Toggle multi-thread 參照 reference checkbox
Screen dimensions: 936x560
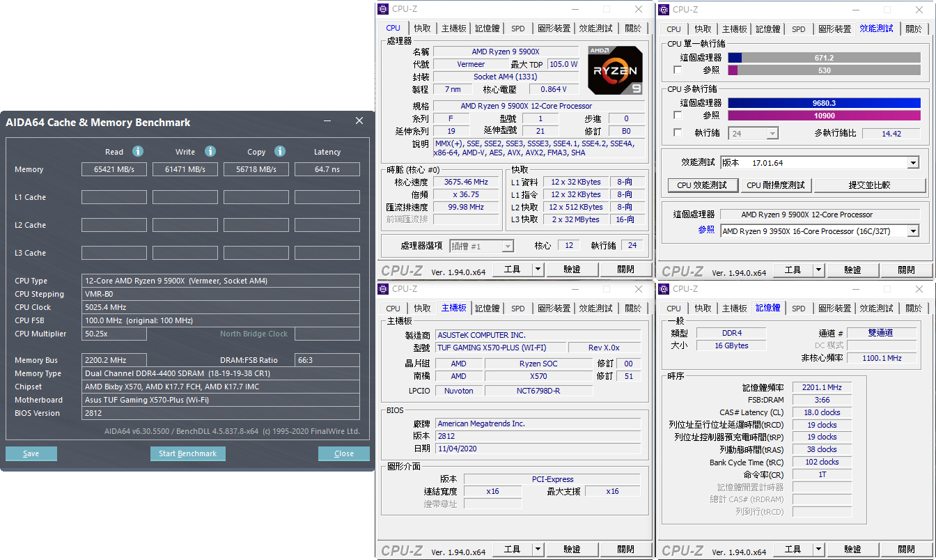[x=678, y=115]
